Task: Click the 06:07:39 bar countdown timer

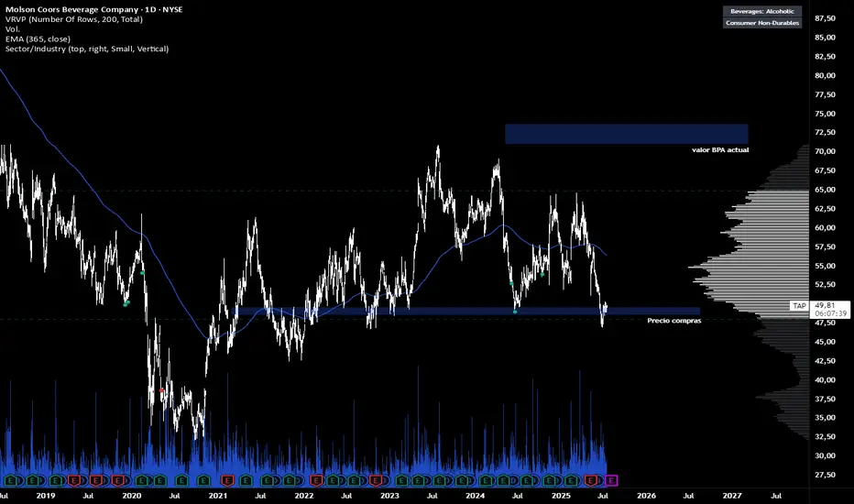Action: (829, 313)
